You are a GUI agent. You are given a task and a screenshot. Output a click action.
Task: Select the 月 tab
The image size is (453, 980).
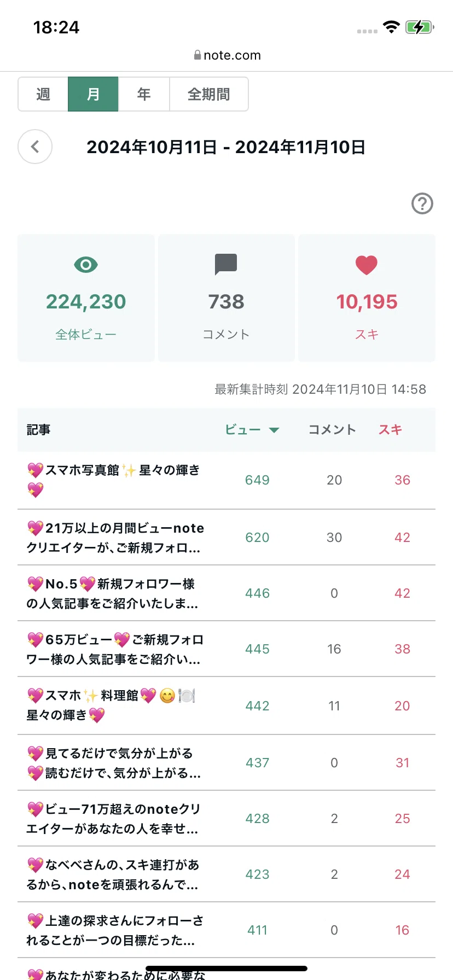(x=93, y=94)
